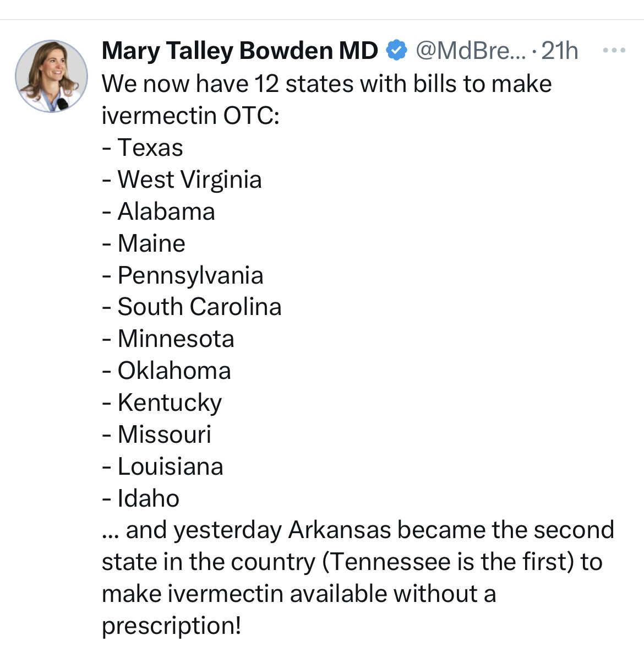This screenshot has width=644, height=646.
Task: Click the text 'ivermectin OTC:'
Action: [190, 116]
